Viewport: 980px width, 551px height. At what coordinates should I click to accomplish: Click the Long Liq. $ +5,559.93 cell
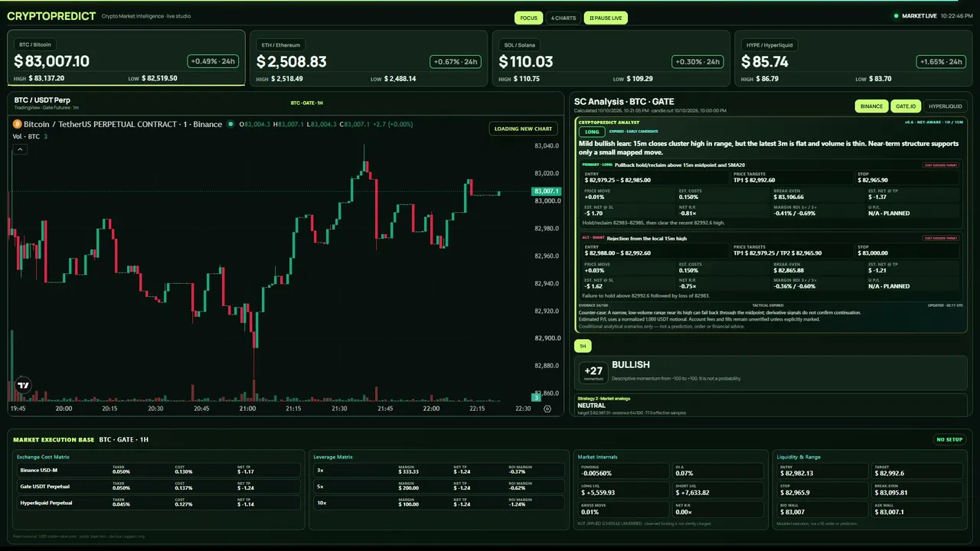[x=623, y=491]
